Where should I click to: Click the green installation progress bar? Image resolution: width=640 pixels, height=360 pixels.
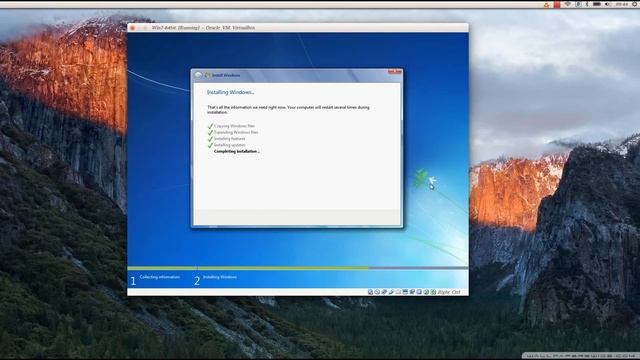[248, 268]
